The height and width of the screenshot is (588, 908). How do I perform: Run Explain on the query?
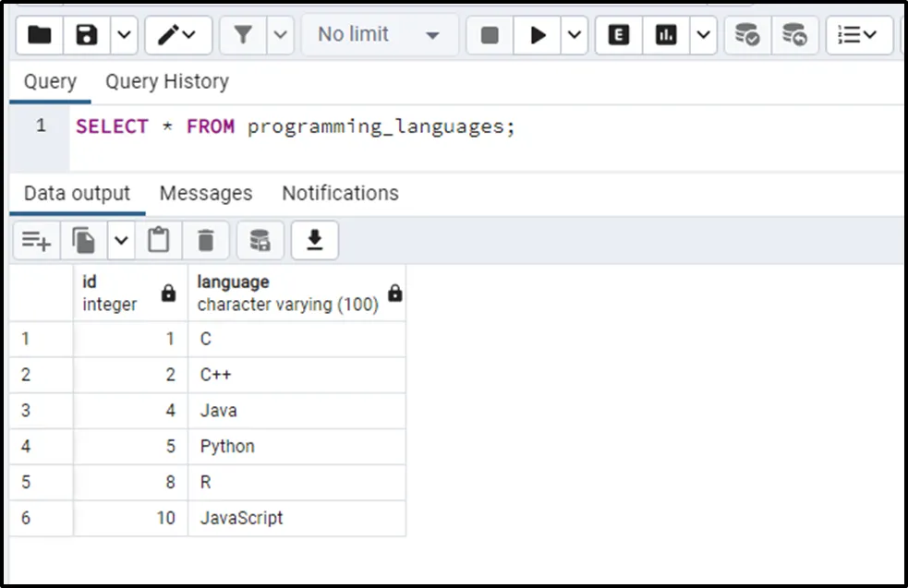coord(619,35)
